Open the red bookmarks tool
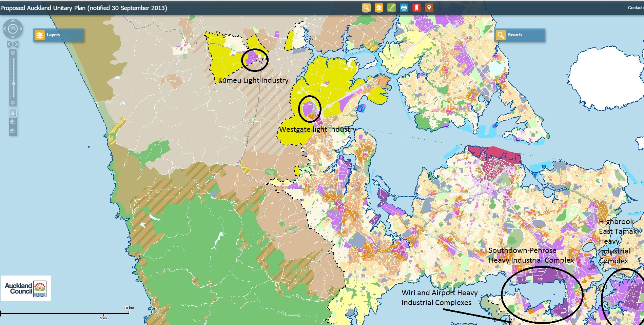The height and width of the screenshot is (325, 644). pos(416,7)
